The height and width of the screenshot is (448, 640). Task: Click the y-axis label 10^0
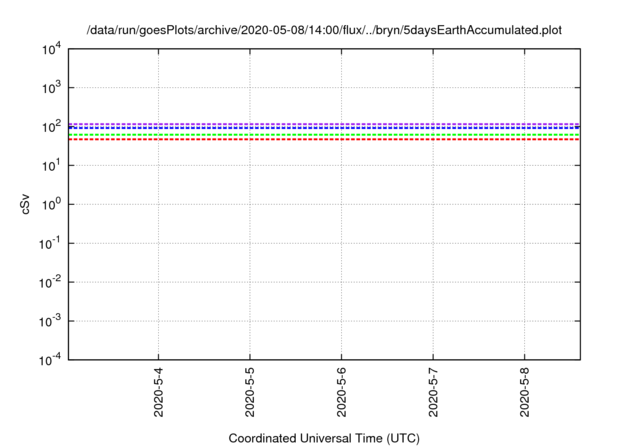click(x=51, y=204)
